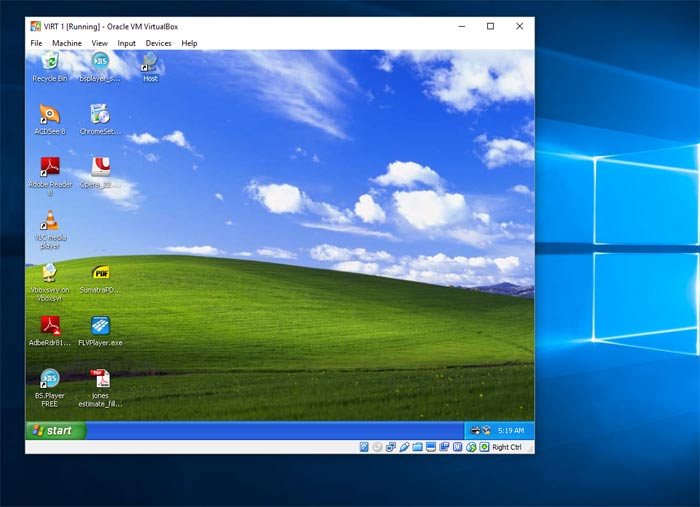Open the Devices menu

(x=158, y=43)
